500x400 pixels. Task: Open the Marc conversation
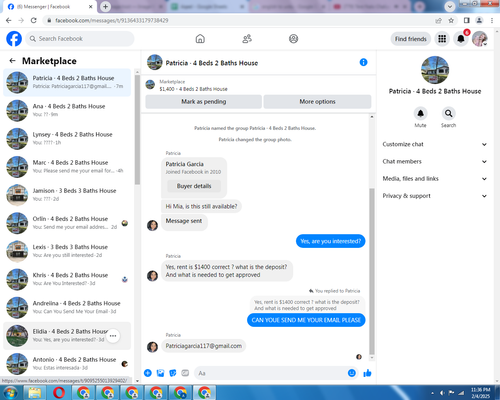tap(67, 167)
